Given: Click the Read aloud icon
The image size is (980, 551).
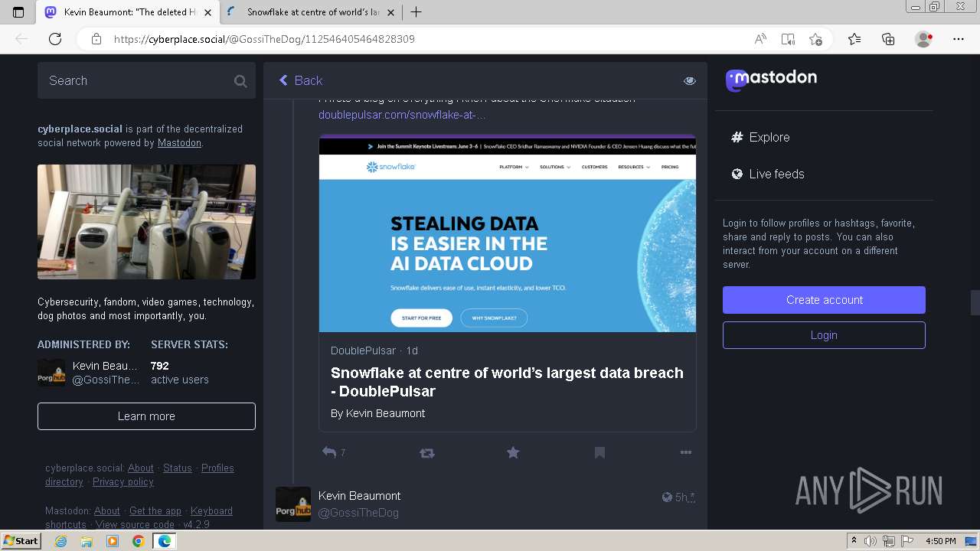Looking at the screenshot, I should pos(760,39).
